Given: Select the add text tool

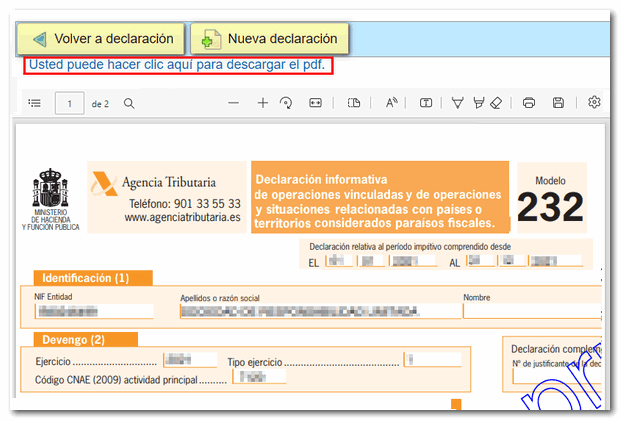Looking at the screenshot, I should 426,103.
